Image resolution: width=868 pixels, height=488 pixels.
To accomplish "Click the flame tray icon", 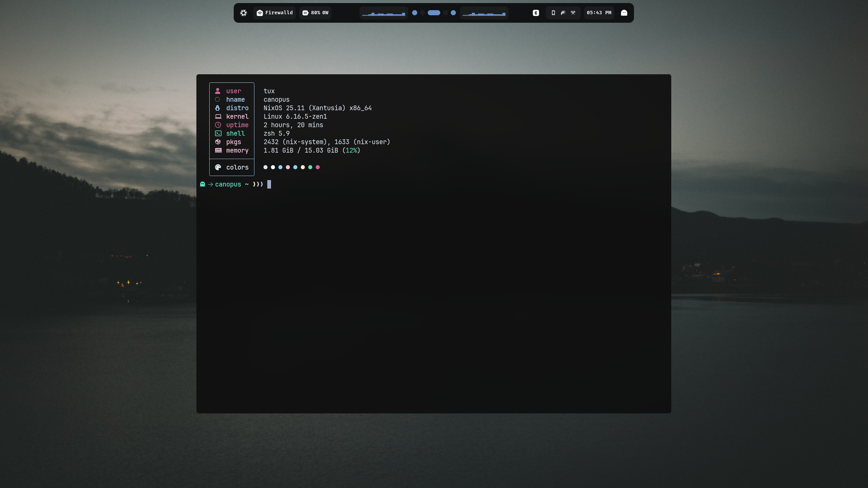I will (x=563, y=13).
